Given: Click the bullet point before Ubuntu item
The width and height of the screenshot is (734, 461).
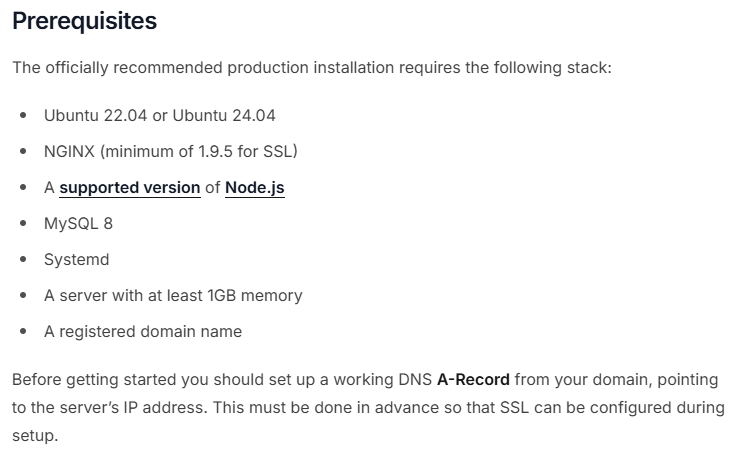Looking at the screenshot, I should pos(23,115).
